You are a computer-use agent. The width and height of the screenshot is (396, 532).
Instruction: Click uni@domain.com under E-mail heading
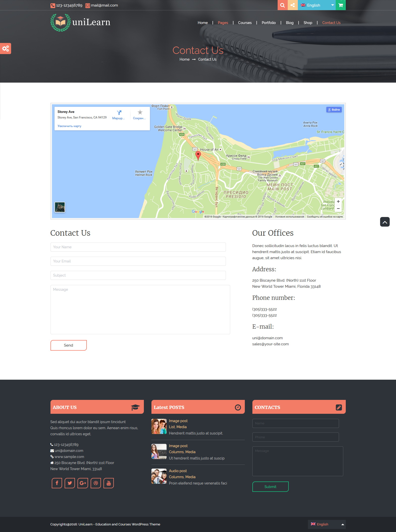point(267,338)
